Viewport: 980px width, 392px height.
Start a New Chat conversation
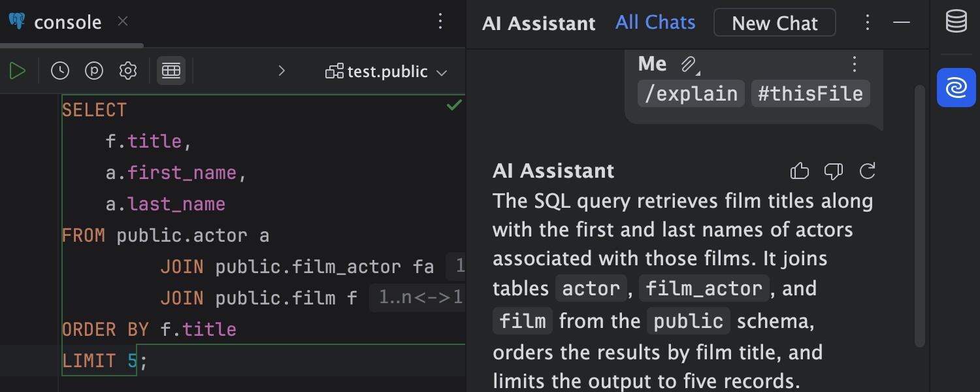pyautogui.click(x=775, y=22)
